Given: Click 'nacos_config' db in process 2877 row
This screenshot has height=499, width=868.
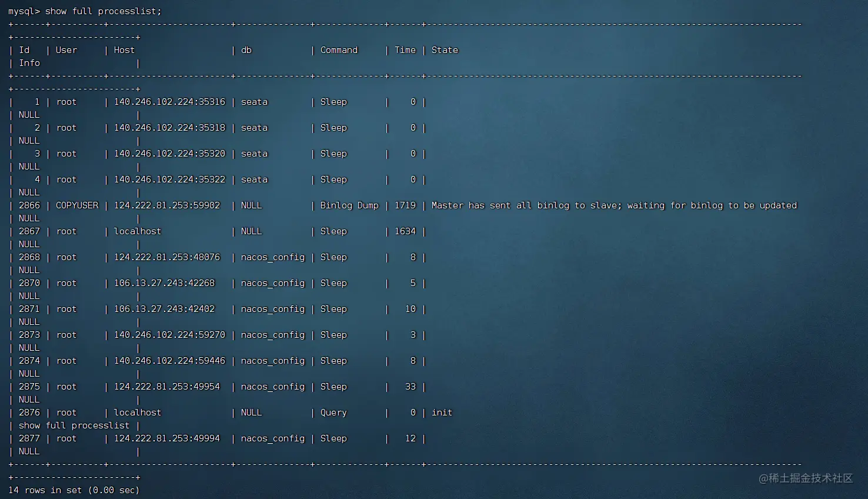Looking at the screenshot, I should (273, 438).
